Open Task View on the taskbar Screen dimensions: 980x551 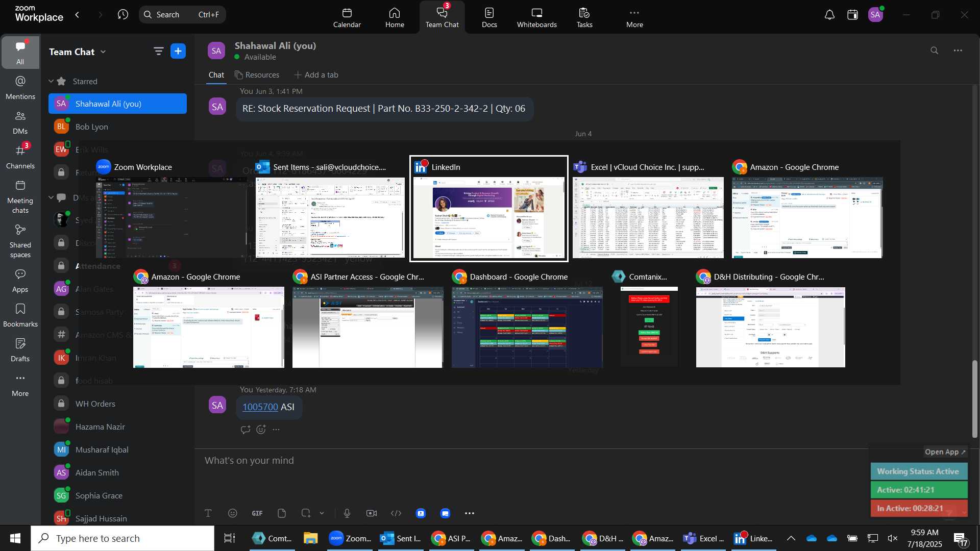(x=230, y=538)
